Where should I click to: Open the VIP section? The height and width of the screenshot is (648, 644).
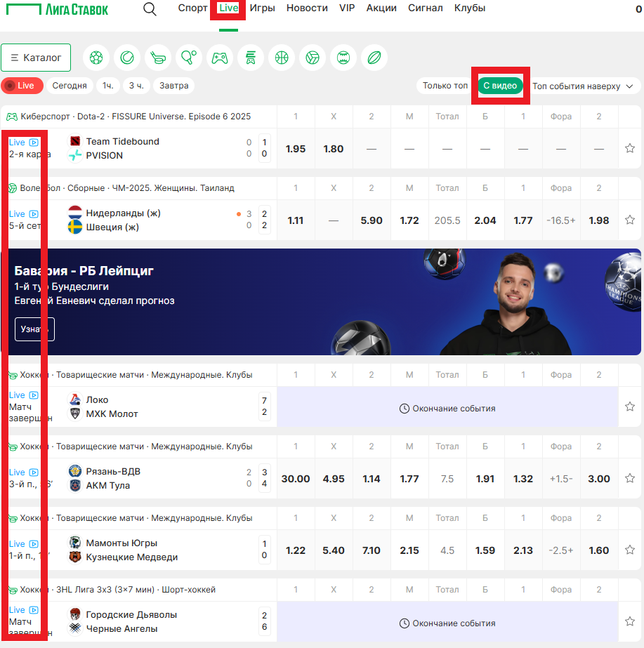tap(347, 8)
